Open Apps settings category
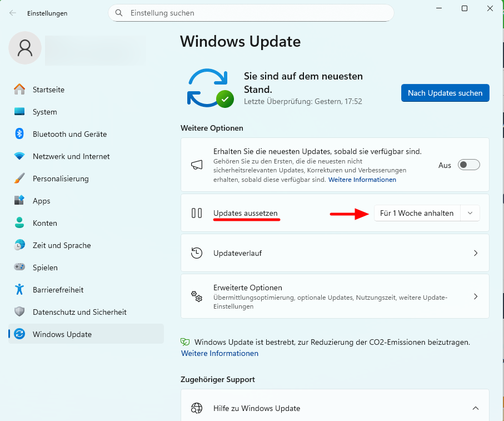Image resolution: width=504 pixels, height=421 pixels. (x=86, y=200)
